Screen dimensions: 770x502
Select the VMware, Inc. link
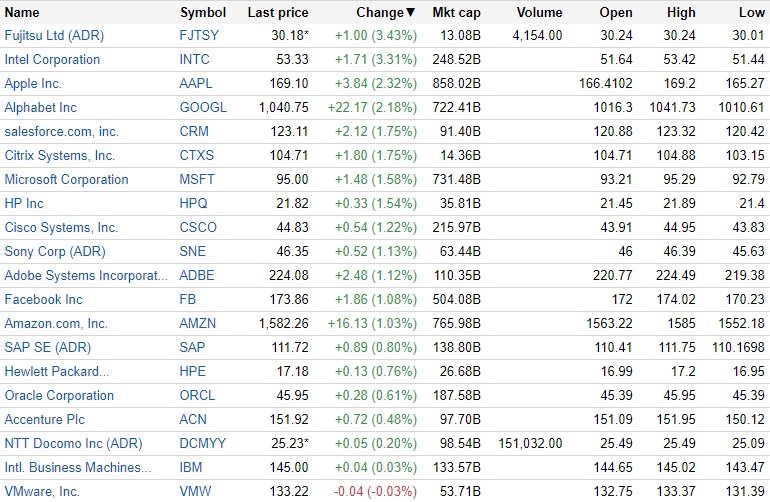tap(42, 491)
